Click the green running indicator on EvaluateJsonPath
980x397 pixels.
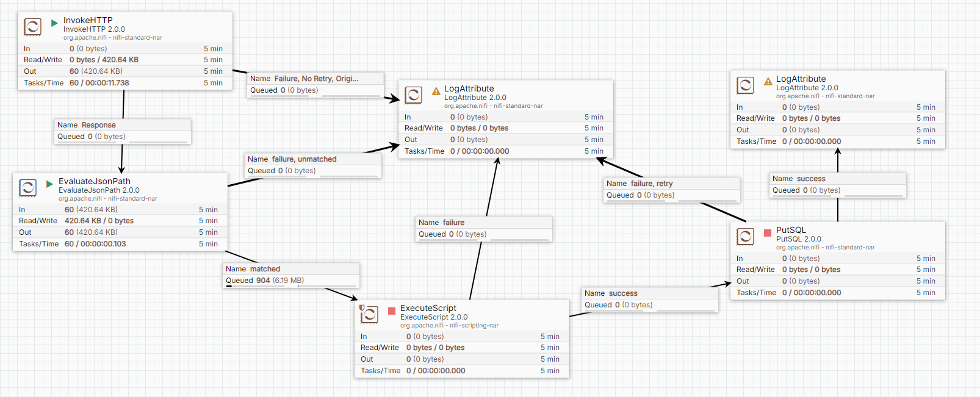click(49, 184)
